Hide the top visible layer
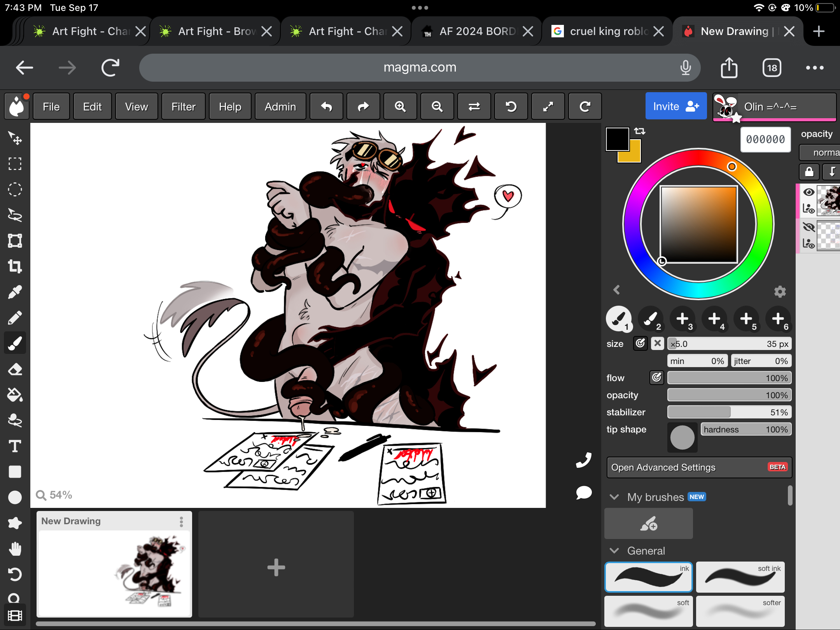This screenshot has height=630, width=840. point(808,192)
